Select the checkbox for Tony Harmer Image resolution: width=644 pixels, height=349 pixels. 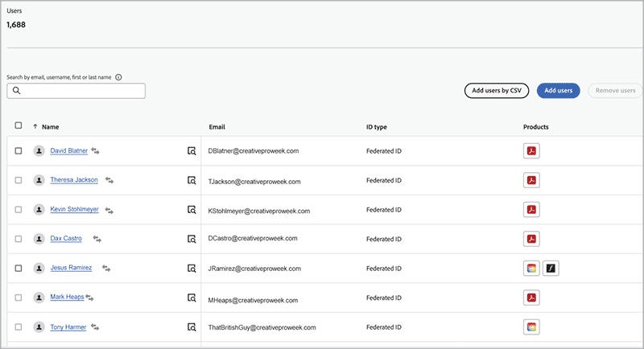click(19, 326)
